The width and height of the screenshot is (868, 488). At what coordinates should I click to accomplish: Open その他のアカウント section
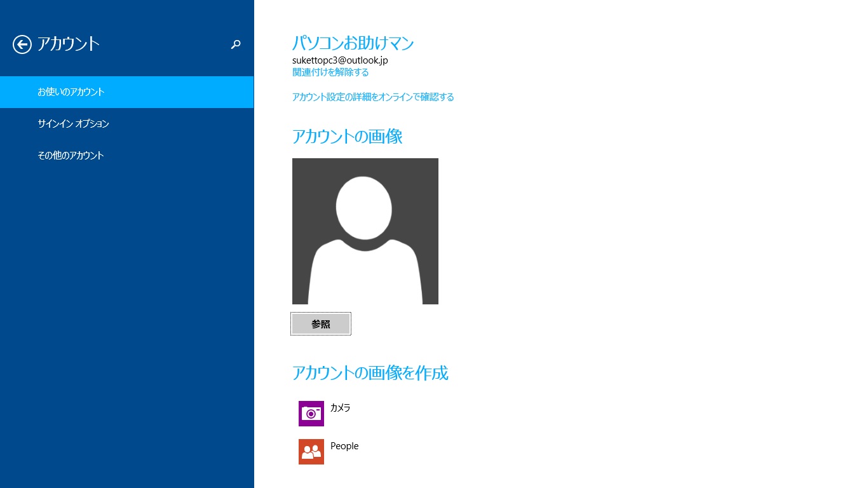[127, 156]
